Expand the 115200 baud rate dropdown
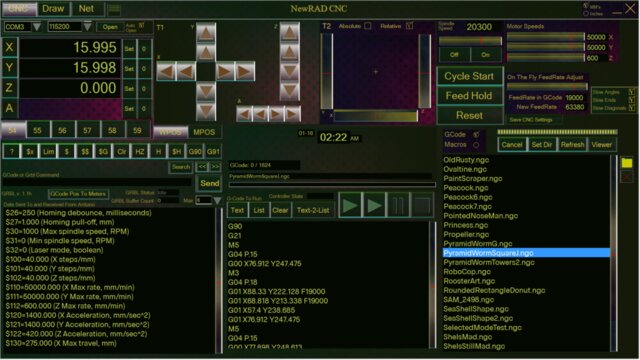The image size is (640, 360). click(x=87, y=27)
